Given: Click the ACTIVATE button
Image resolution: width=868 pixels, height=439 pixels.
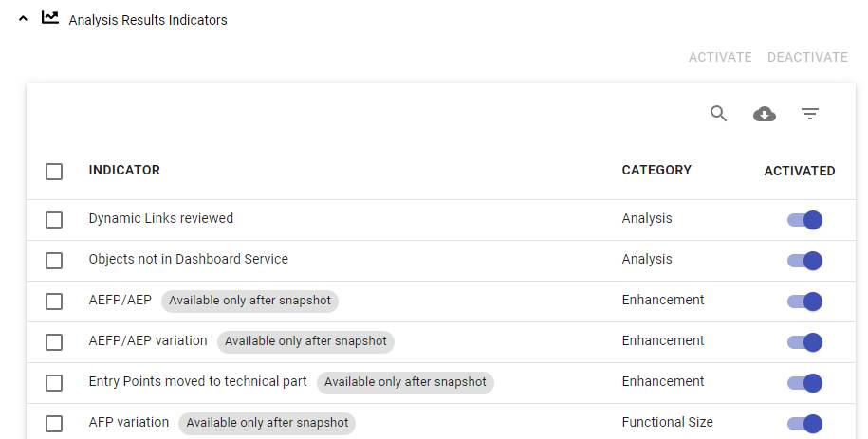Looking at the screenshot, I should 720,57.
